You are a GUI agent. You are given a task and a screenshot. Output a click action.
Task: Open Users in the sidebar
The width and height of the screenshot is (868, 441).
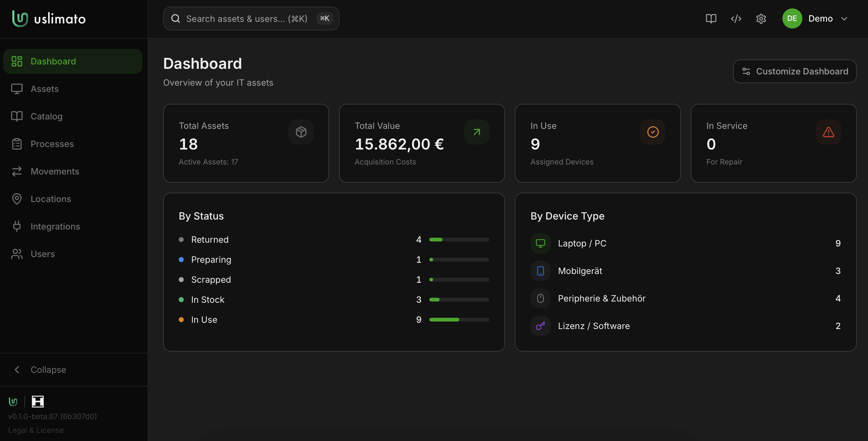pos(73,254)
